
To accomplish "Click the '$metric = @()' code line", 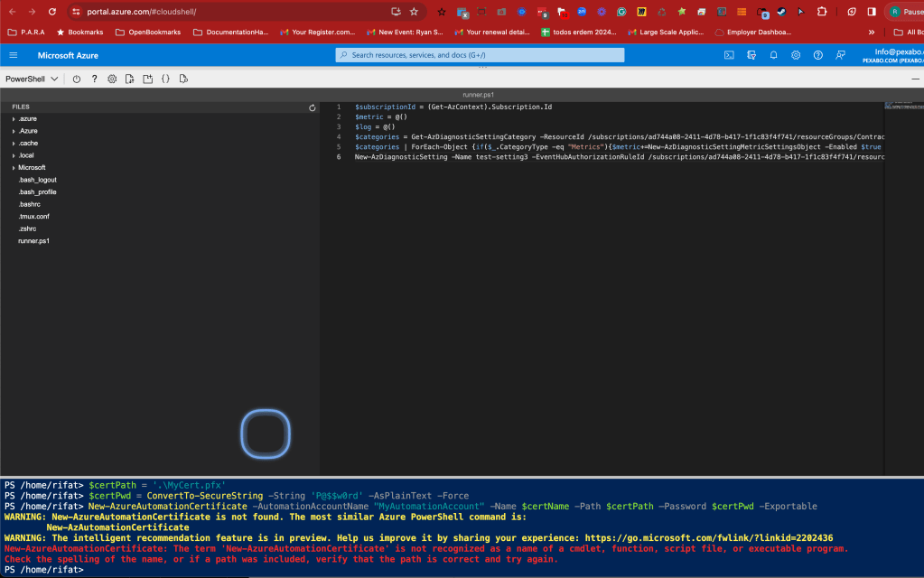I will point(380,117).
